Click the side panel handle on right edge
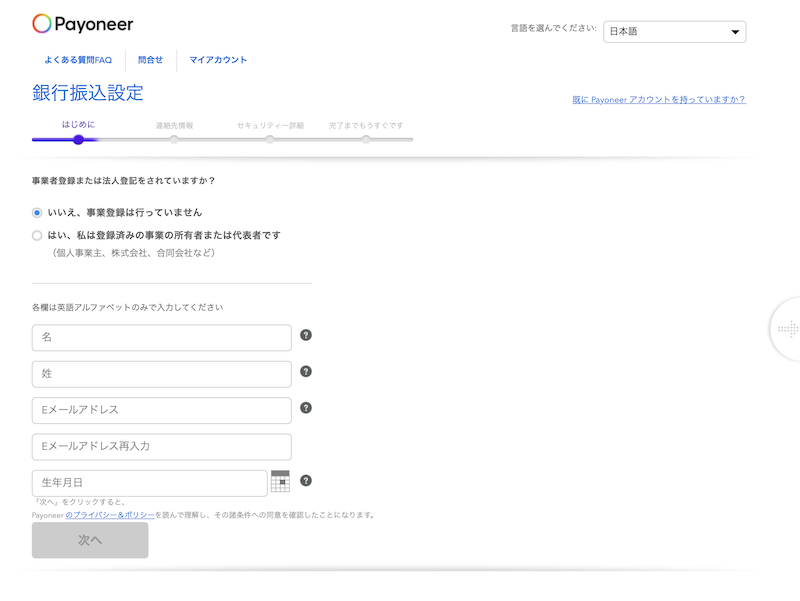The height and width of the screenshot is (601, 800). coord(788,329)
